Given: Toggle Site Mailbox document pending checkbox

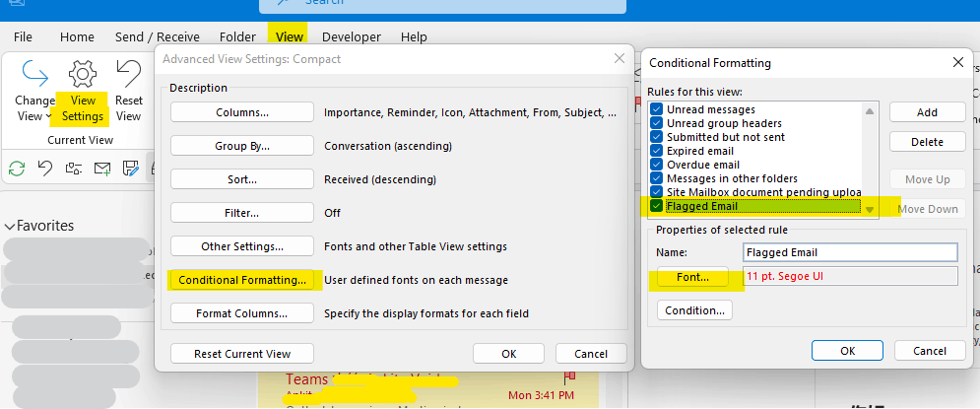Looking at the screenshot, I should [x=656, y=192].
